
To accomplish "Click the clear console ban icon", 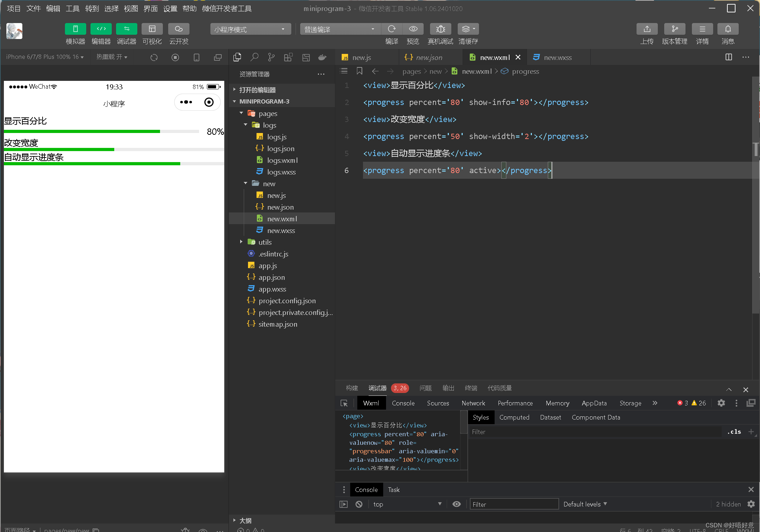I will (x=359, y=504).
